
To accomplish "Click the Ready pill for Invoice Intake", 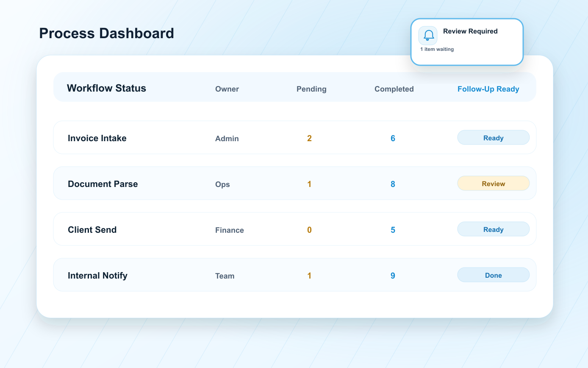I will click(494, 138).
